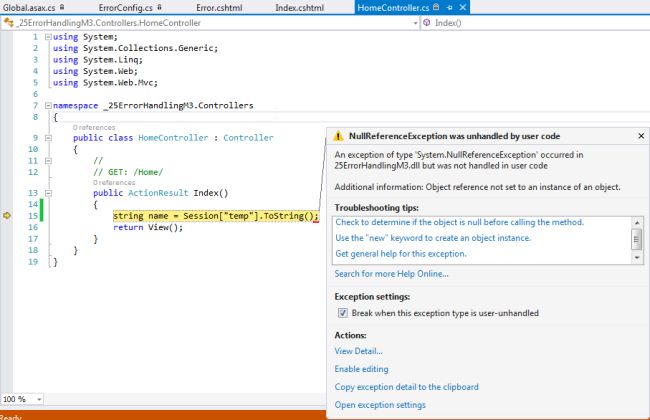
Task: Collapse the namespace block on line 7
Action: [48, 105]
